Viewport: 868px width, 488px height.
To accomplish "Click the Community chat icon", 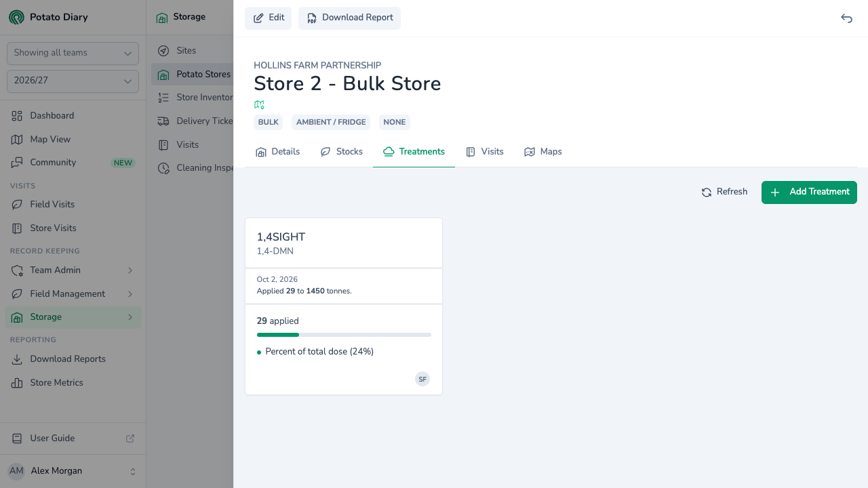I will tap(17, 163).
